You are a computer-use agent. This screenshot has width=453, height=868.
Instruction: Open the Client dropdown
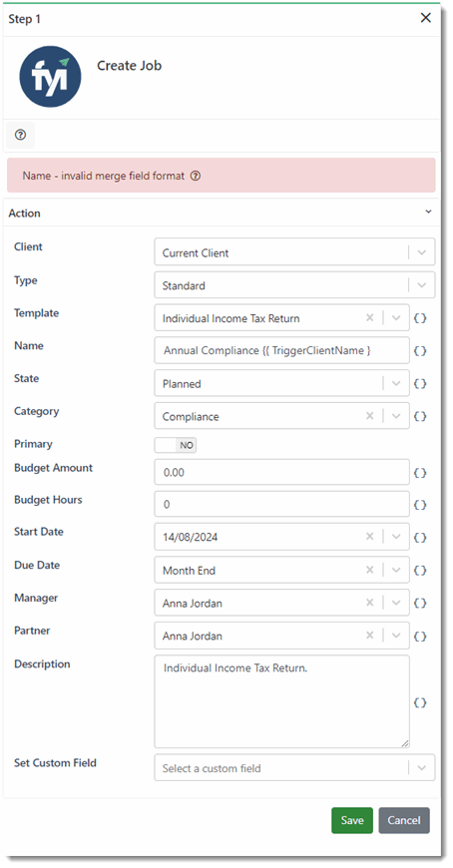tap(294, 252)
